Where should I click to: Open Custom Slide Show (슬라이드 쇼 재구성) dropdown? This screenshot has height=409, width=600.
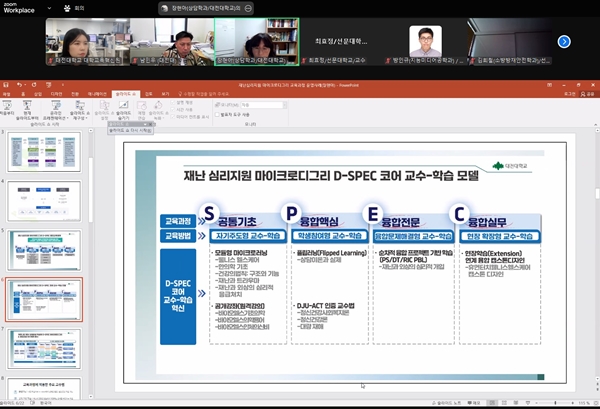[80, 110]
